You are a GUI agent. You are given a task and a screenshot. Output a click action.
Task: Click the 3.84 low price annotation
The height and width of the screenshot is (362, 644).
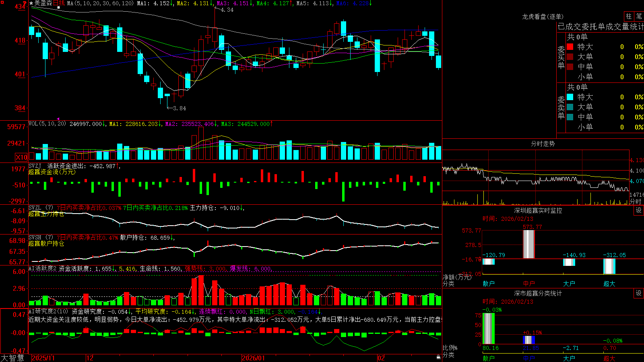tap(180, 108)
